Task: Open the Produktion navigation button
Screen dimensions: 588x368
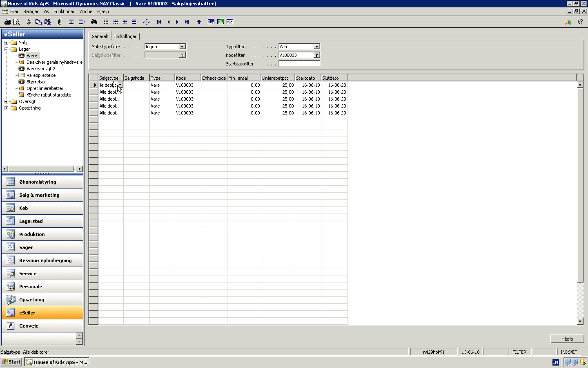Action: (42, 234)
